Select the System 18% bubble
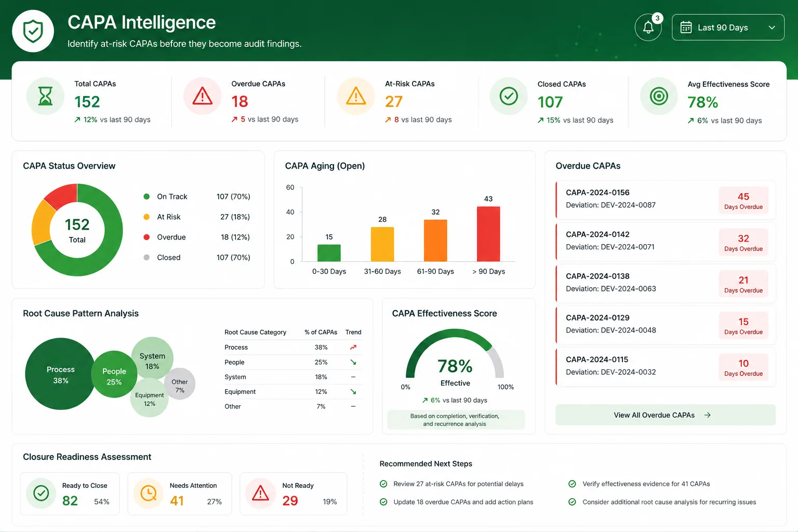798x532 pixels. (152, 358)
